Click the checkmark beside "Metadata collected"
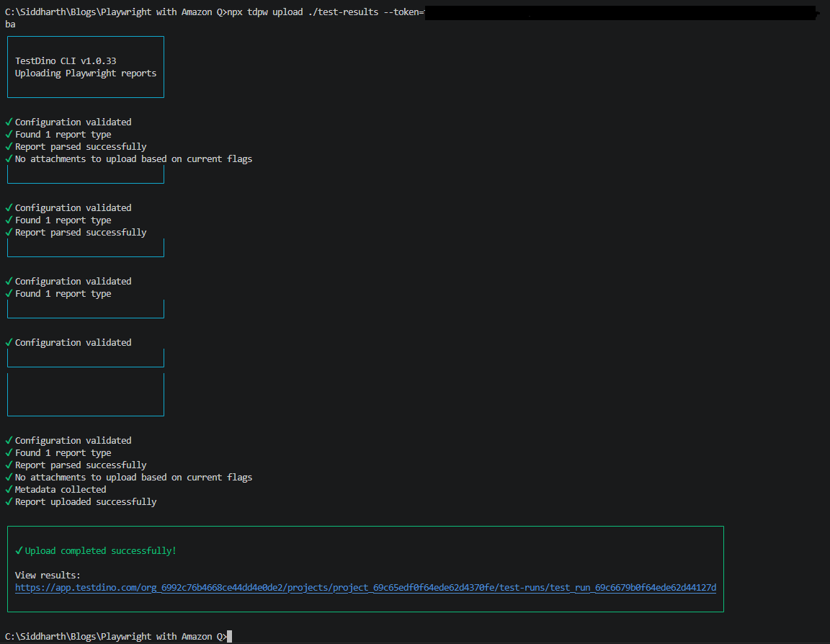The image size is (830, 644). pyautogui.click(x=9, y=490)
